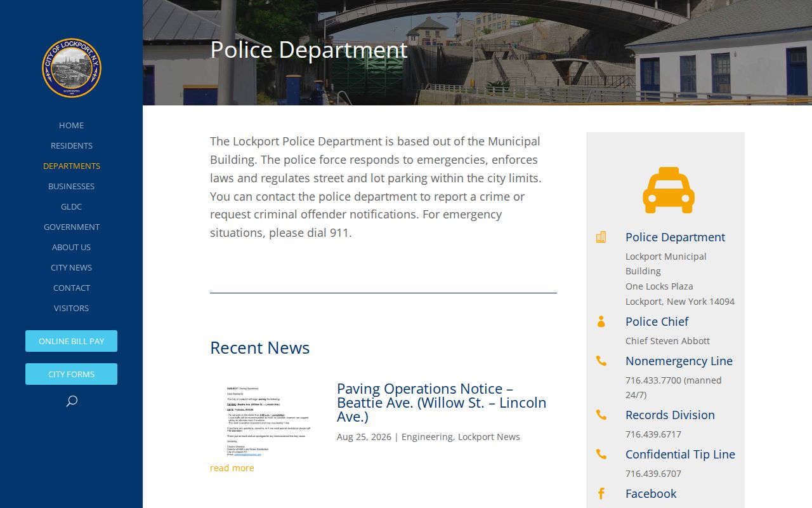Screen dimensions: 812x508
Task: Click the Chief Steven Abbott name
Action: coord(667,341)
